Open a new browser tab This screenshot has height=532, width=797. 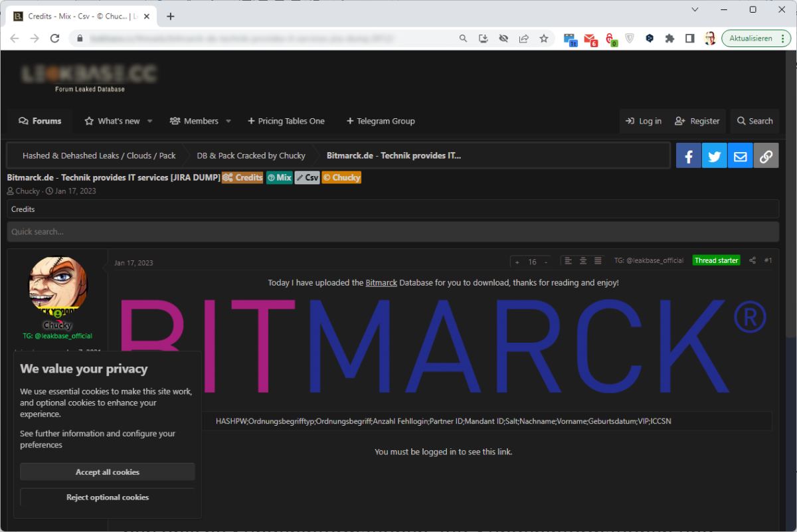(171, 16)
